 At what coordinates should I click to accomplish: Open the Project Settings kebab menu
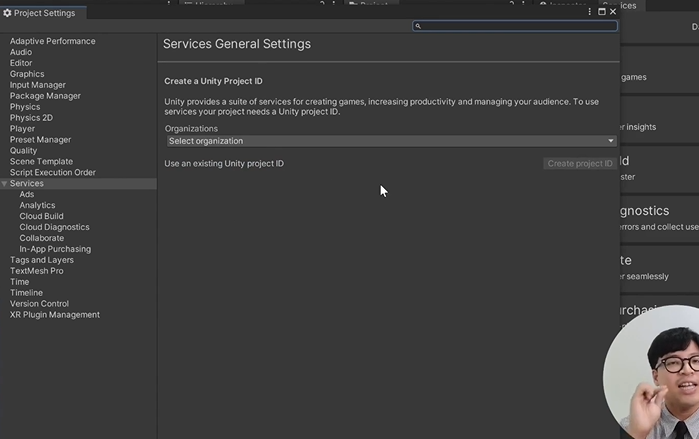click(x=589, y=12)
